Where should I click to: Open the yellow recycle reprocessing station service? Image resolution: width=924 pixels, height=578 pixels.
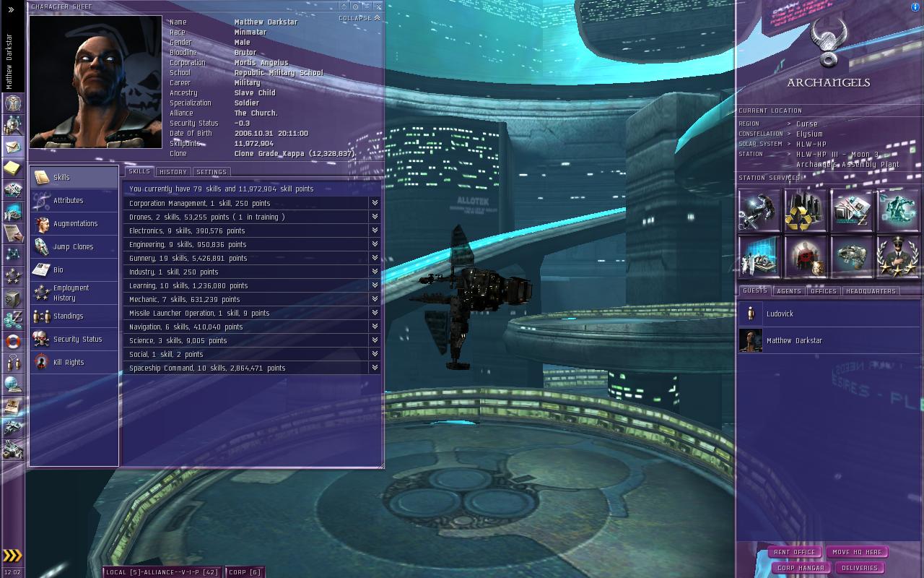(806, 210)
